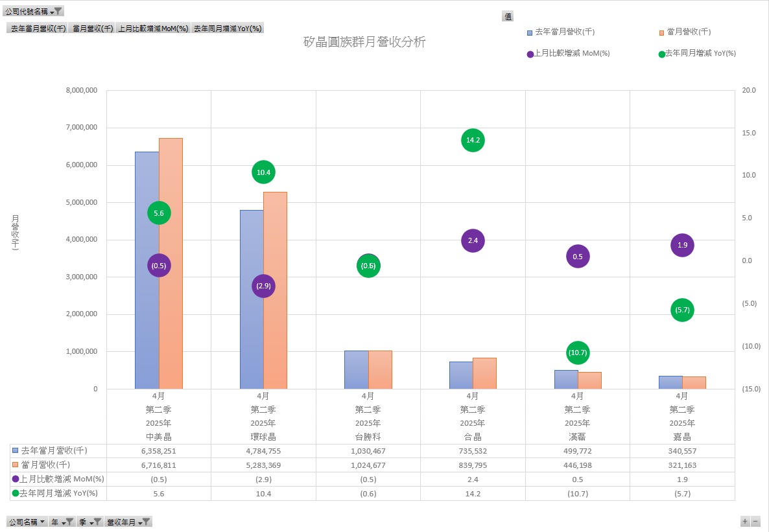Click the (15.0) right axis label
Screen dimensions: 769x532
751,389
